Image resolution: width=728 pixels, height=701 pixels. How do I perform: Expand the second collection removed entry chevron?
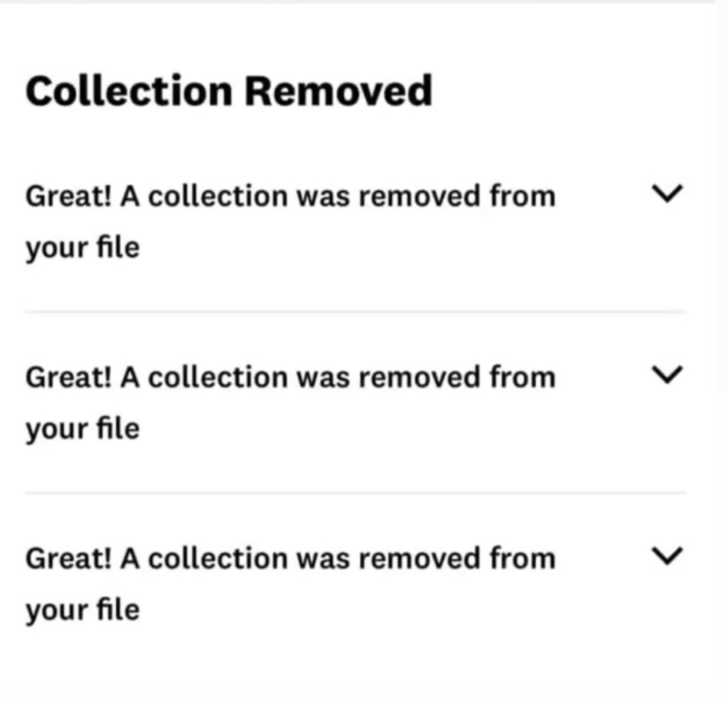[667, 375]
